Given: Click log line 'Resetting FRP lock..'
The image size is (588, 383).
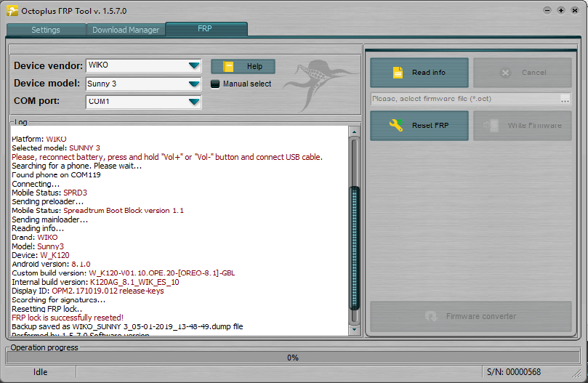Looking at the screenshot, I should (x=47, y=309).
